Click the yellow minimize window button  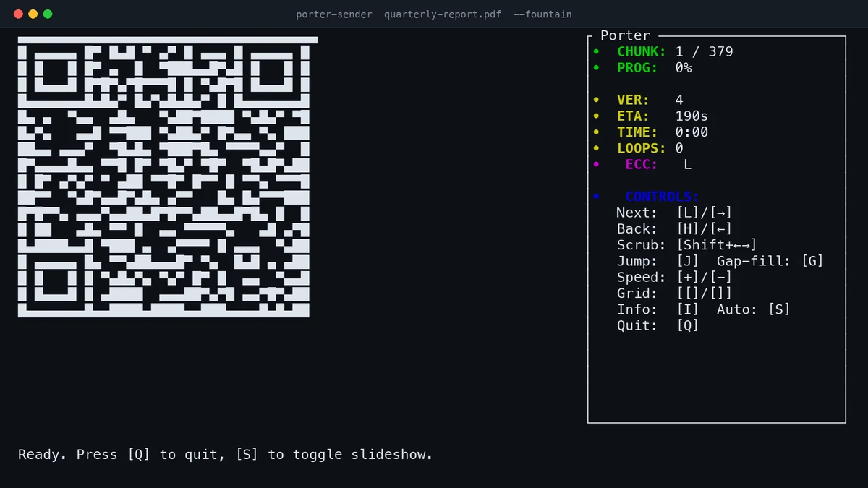[x=33, y=14]
